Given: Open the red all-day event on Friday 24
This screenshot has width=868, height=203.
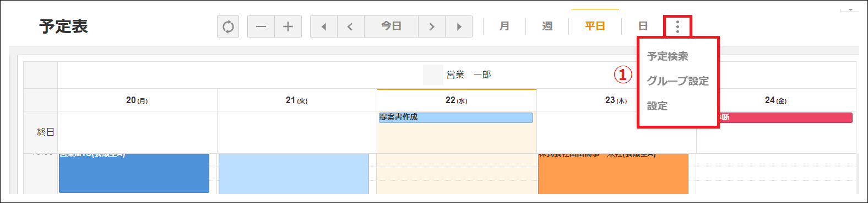Looking at the screenshot, I should coord(786,117).
